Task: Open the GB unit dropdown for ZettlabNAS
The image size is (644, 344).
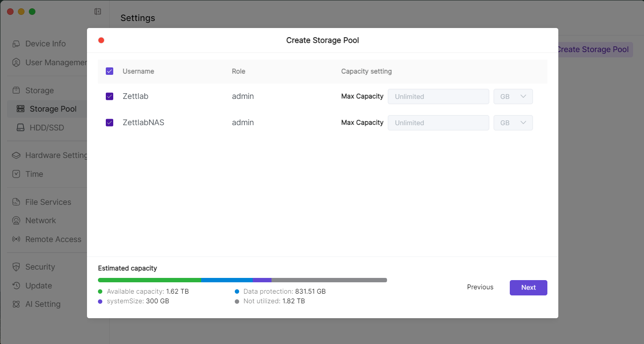Action: click(x=513, y=123)
